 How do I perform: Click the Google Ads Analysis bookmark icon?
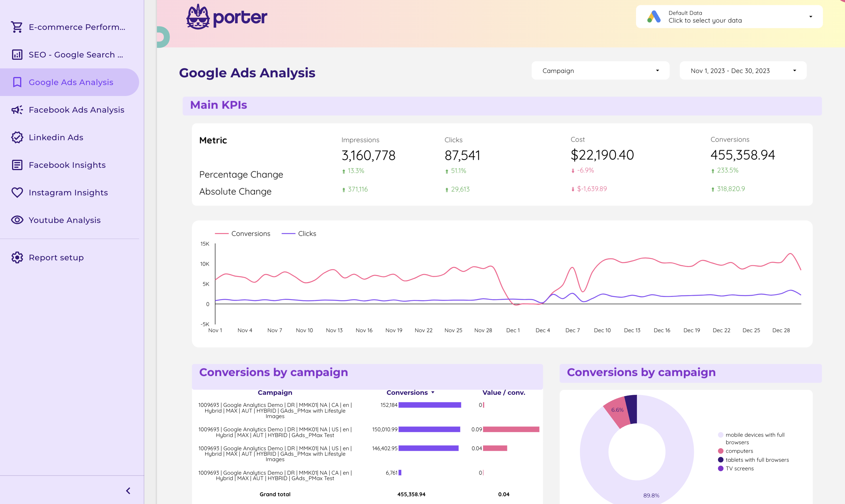click(x=17, y=82)
